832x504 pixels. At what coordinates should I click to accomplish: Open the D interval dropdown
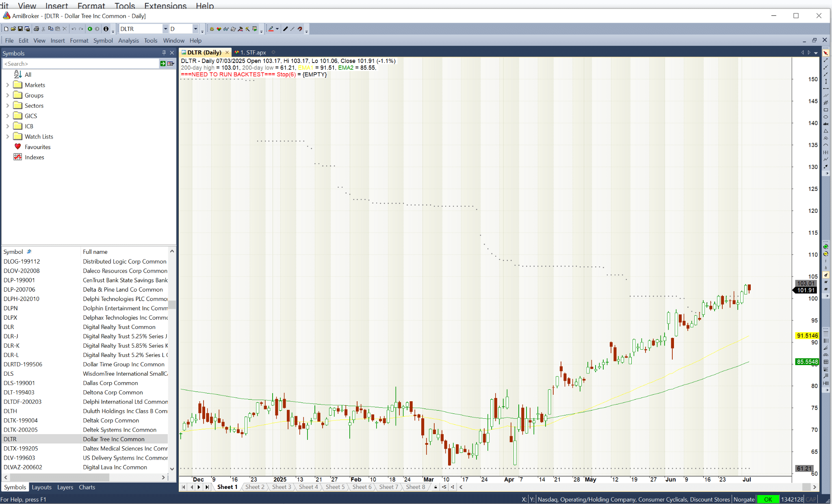[195, 29]
